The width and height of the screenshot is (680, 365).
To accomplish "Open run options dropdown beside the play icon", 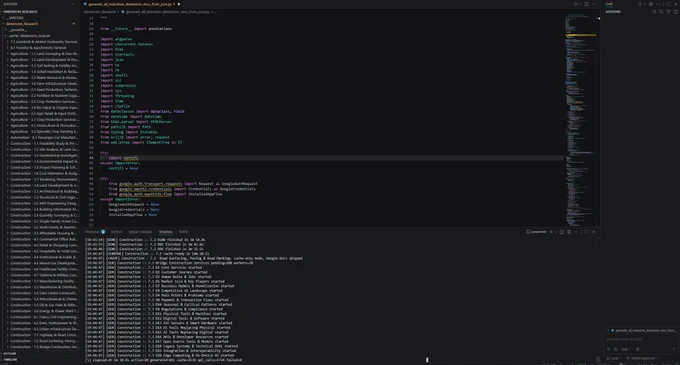I will tap(580, 4).
